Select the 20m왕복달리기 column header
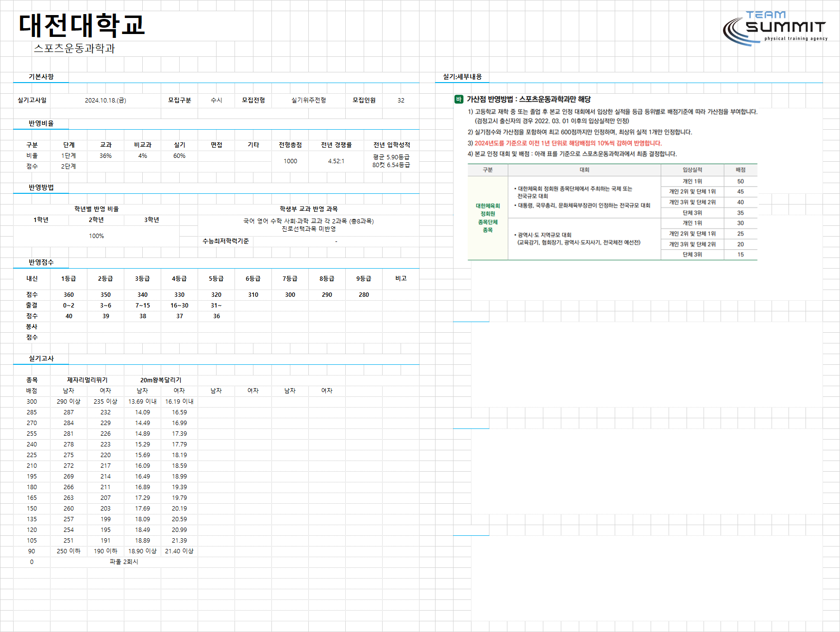This screenshot has width=840, height=632. click(161, 380)
